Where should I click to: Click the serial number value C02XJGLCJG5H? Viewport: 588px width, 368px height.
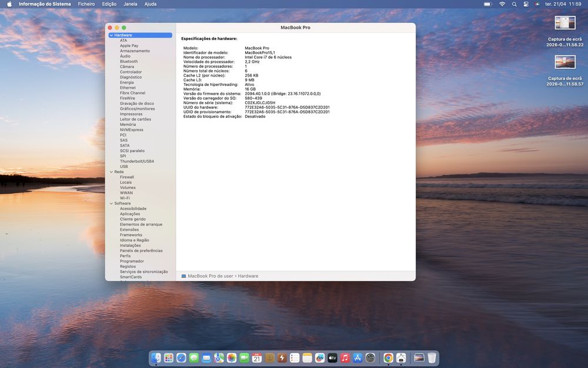tap(260, 103)
